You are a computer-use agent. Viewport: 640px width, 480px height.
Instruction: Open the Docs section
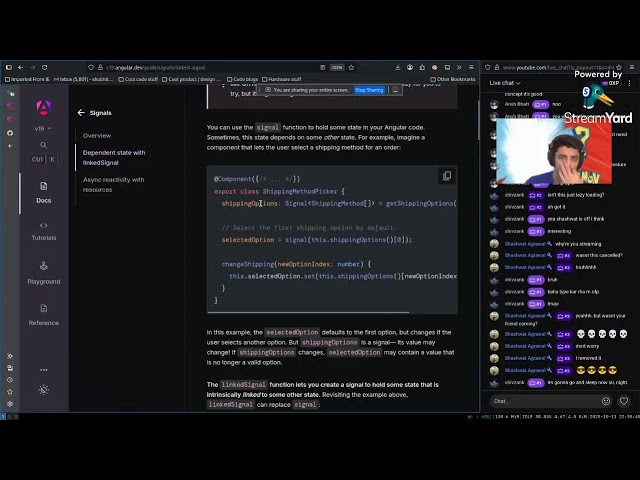[x=44, y=192]
